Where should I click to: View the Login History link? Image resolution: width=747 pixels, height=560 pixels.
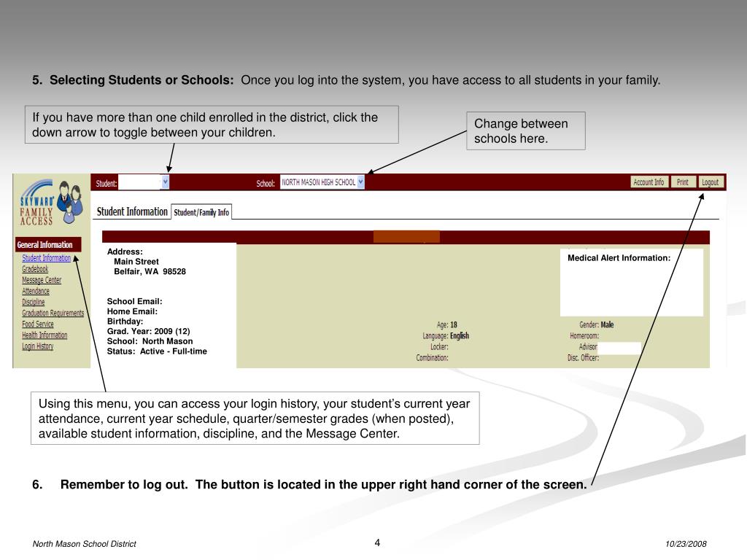(x=38, y=346)
